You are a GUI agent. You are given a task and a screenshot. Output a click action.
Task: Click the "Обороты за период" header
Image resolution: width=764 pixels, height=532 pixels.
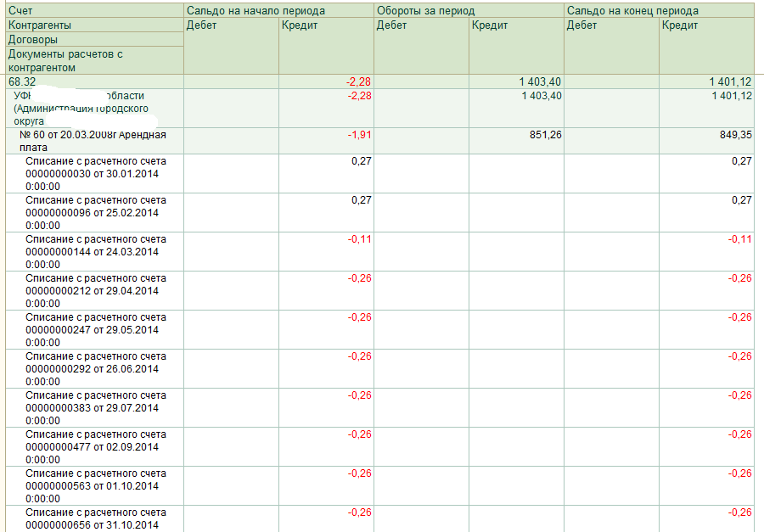click(x=425, y=10)
